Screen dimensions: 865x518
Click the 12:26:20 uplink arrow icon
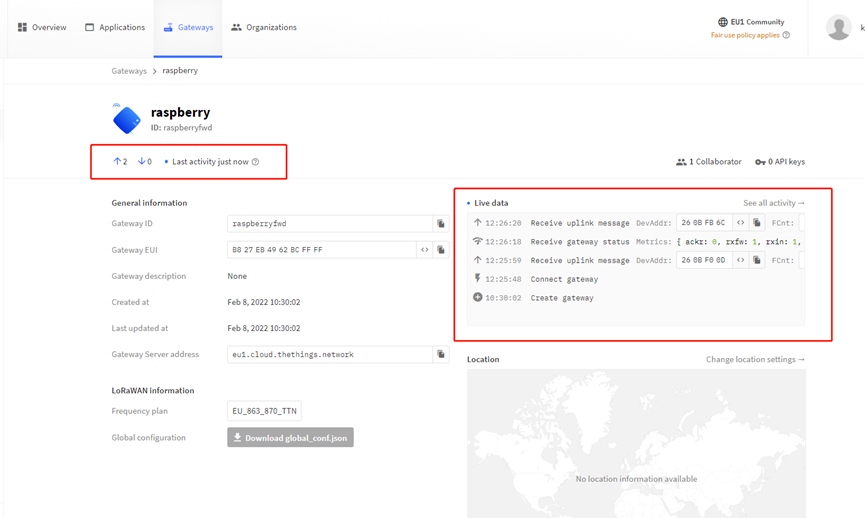click(x=478, y=222)
